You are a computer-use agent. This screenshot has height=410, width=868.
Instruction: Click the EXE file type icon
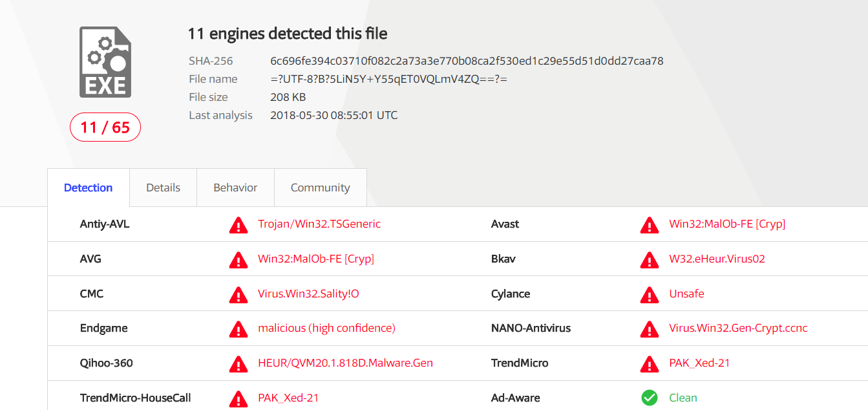[105, 62]
